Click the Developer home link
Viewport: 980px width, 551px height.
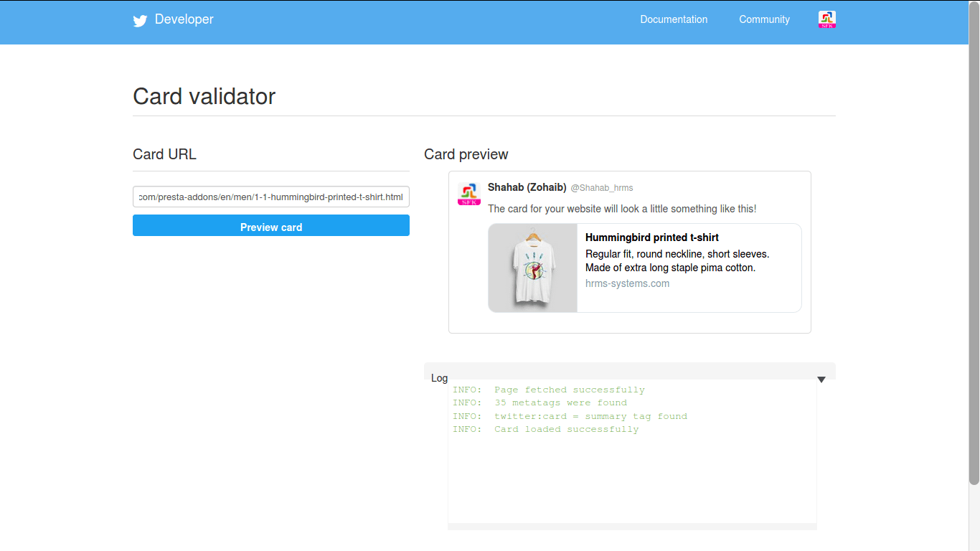pyautogui.click(x=184, y=20)
